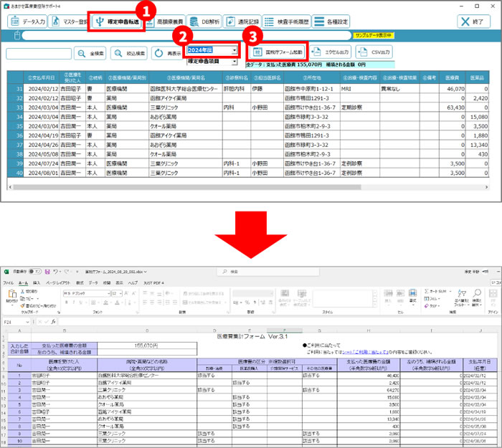Image resolution: width=502 pixels, height=448 pixels.
Task: Open the マスター登録 section
Action: click(x=67, y=22)
